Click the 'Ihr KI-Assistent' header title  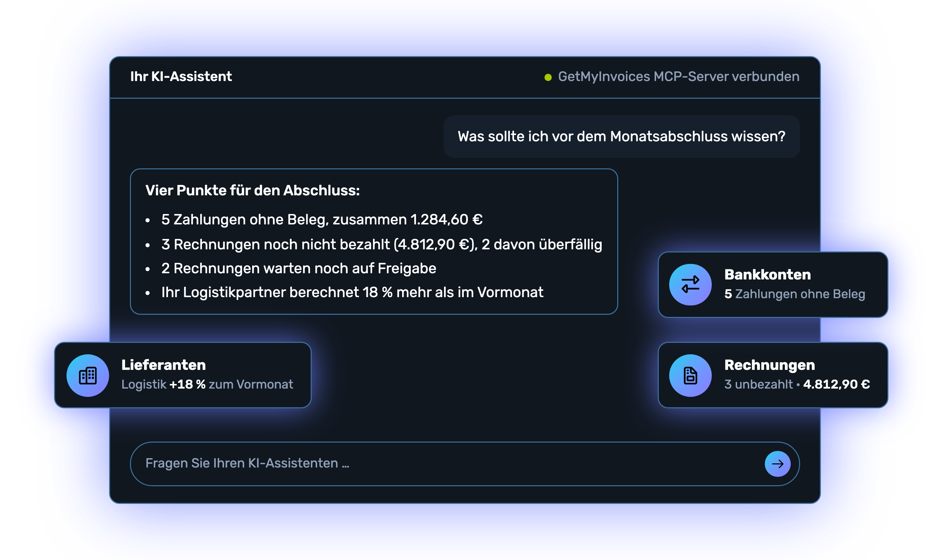click(x=181, y=77)
